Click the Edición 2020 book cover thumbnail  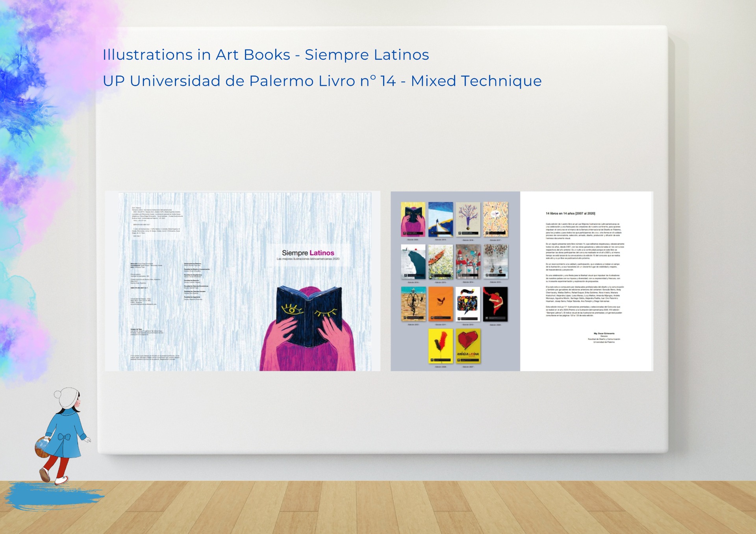click(x=413, y=219)
